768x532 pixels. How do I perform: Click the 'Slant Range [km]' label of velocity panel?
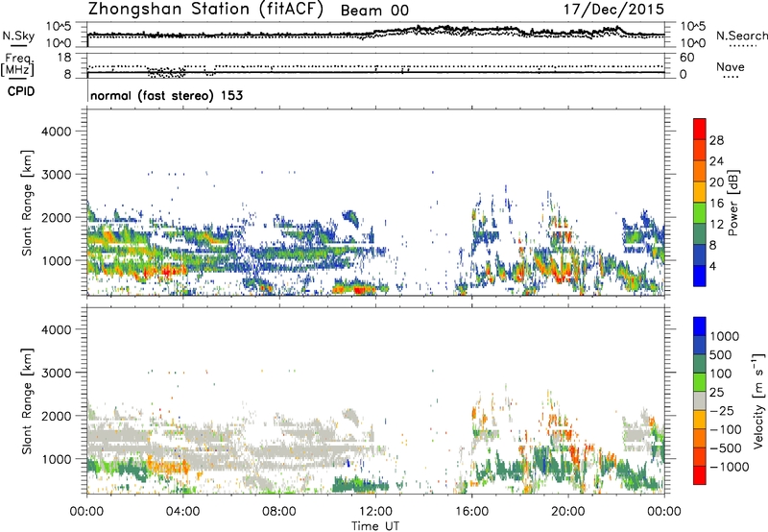tap(27, 401)
